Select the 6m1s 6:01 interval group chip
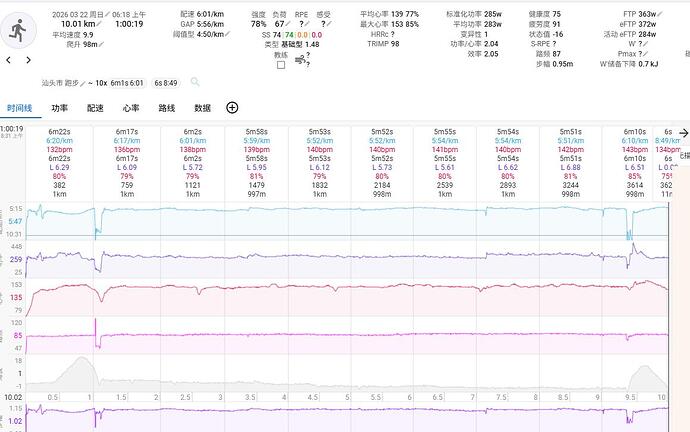The width and height of the screenshot is (690, 432). [127, 83]
